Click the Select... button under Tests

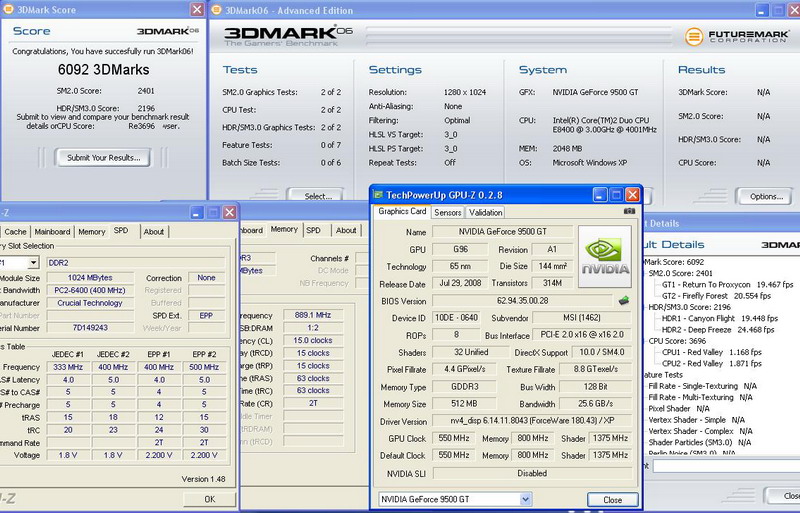click(x=317, y=196)
